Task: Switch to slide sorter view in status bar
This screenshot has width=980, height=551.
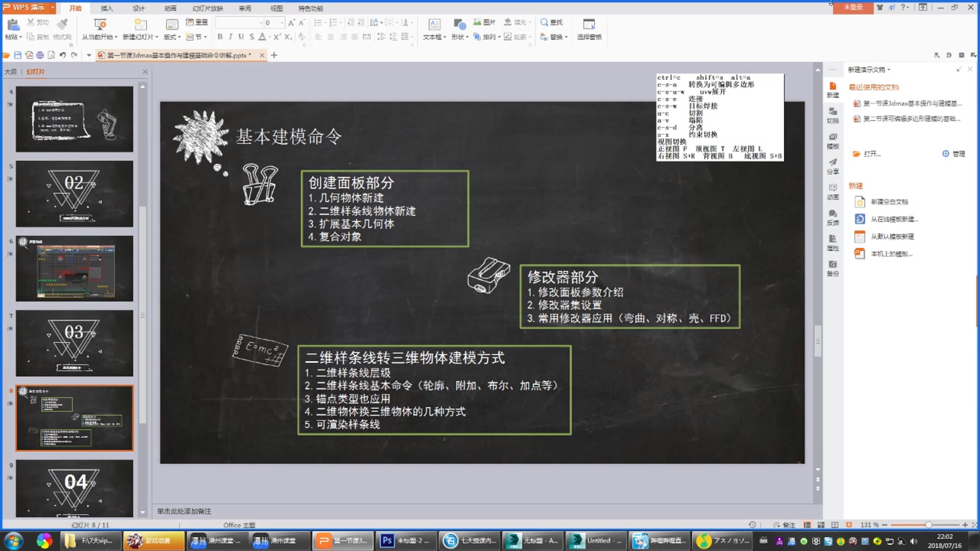Action: 821,525
